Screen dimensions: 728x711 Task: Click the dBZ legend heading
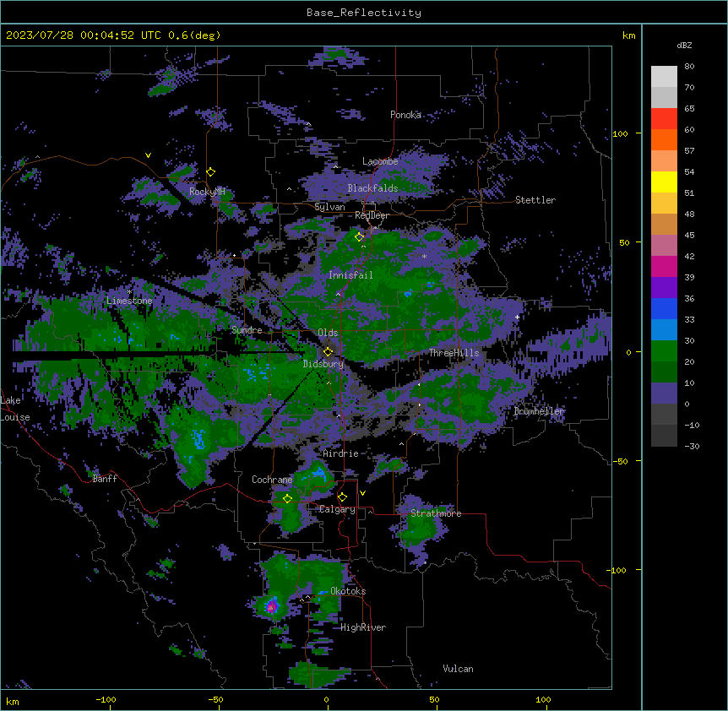point(684,45)
